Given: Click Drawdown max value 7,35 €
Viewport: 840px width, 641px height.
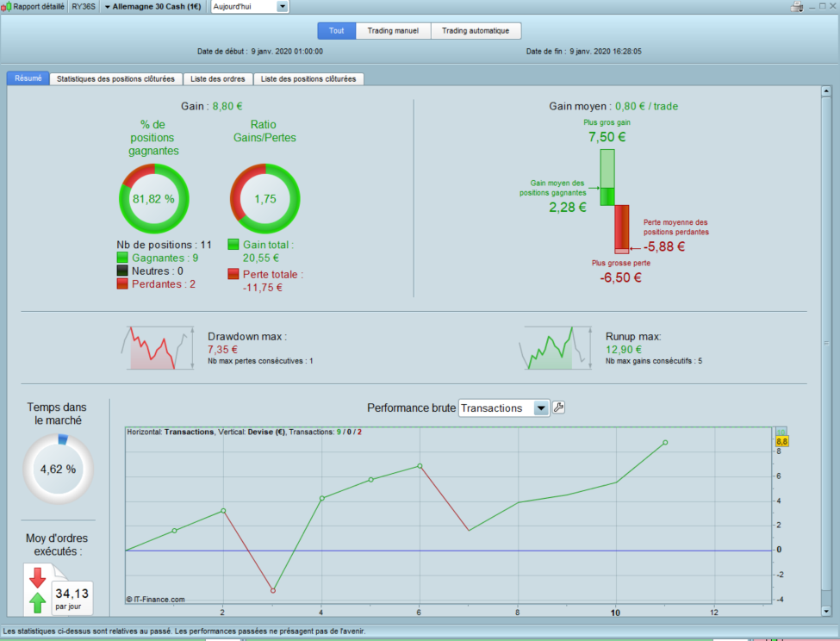Looking at the screenshot, I should [x=222, y=349].
